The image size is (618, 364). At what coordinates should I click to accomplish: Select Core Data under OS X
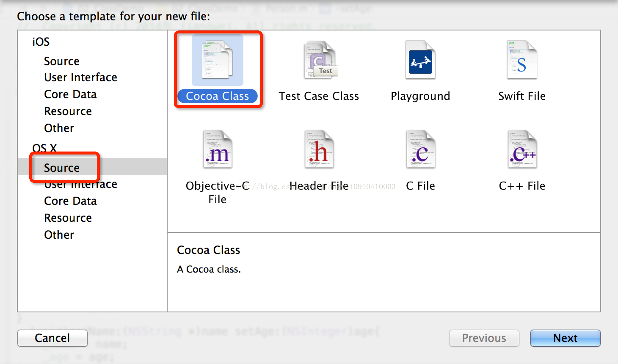click(x=70, y=201)
